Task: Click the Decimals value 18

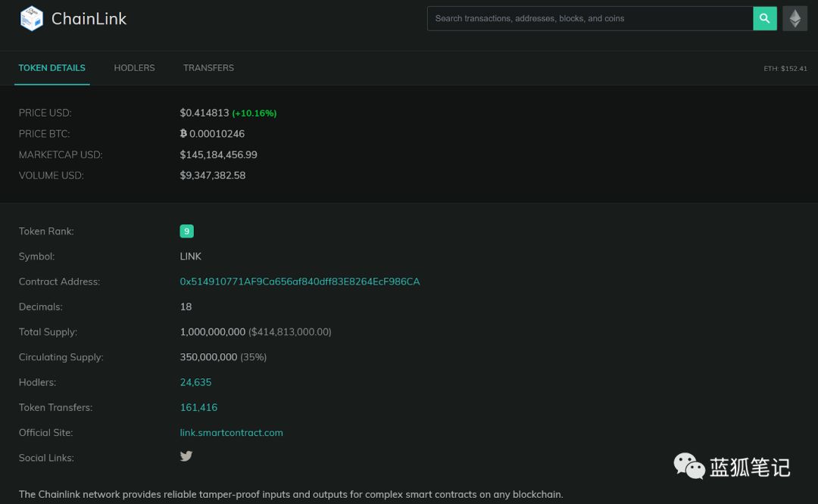Action: point(186,306)
